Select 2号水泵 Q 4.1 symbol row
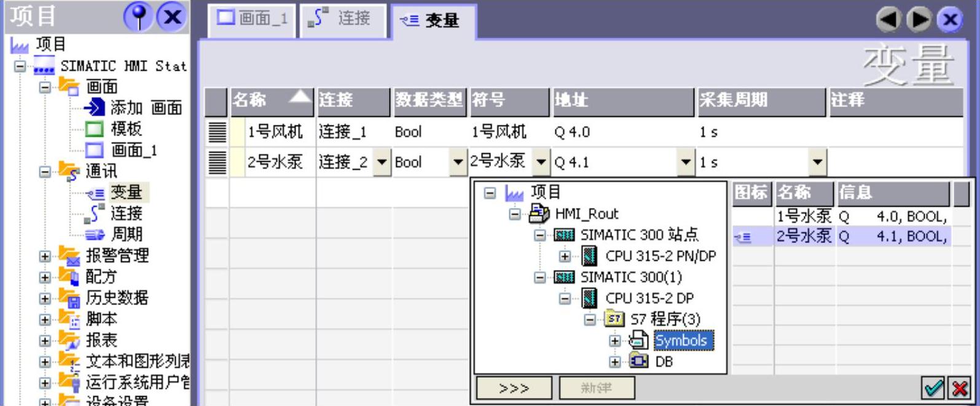 (842, 236)
